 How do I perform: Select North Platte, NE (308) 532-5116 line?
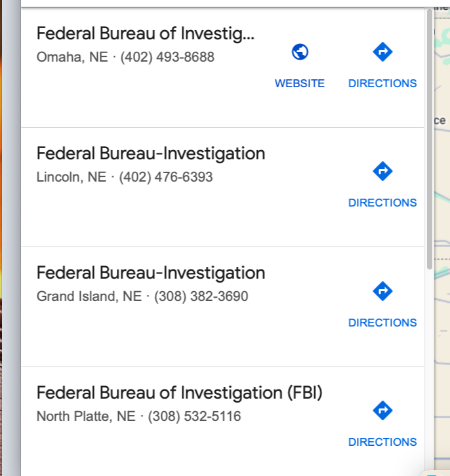pos(139,416)
